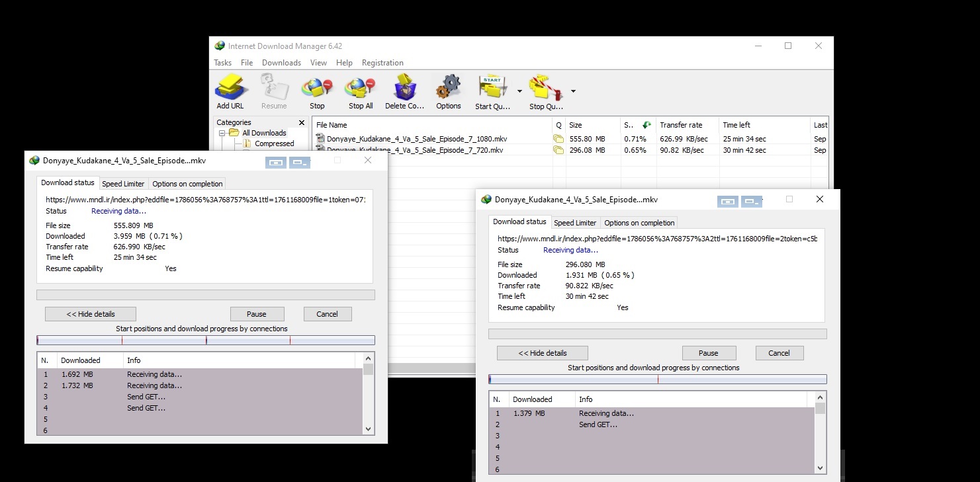Switch to Speed Limiter tab in left dialog
Viewport: 980px width, 482px height.
123,184
